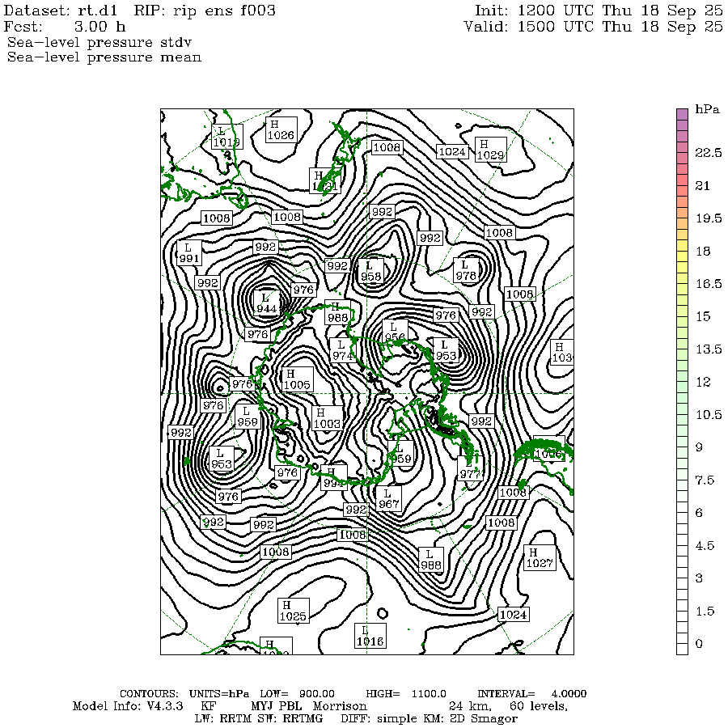Viewport: 728px width, 728px height.
Task: Pick the yellow color bar segment beside 18
Action: pos(682,251)
